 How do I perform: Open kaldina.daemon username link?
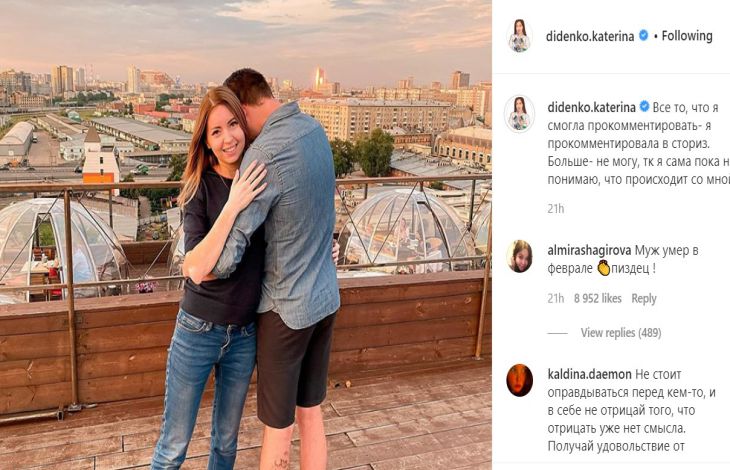point(589,374)
